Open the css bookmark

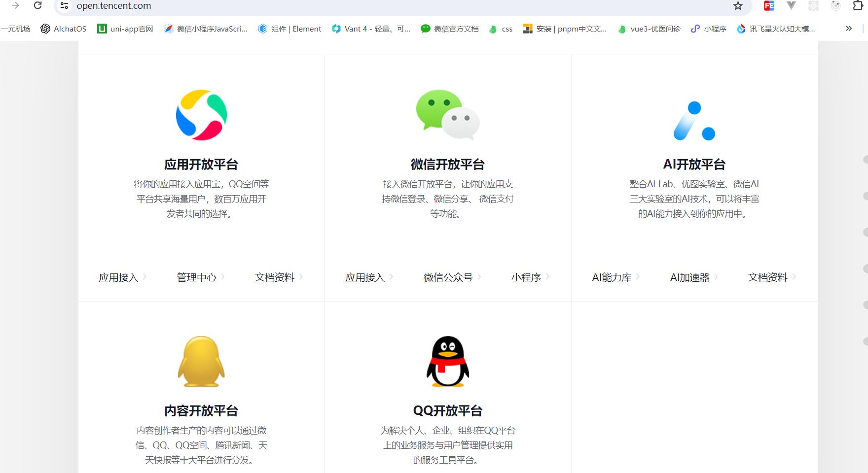pyautogui.click(x=501, y=29)
